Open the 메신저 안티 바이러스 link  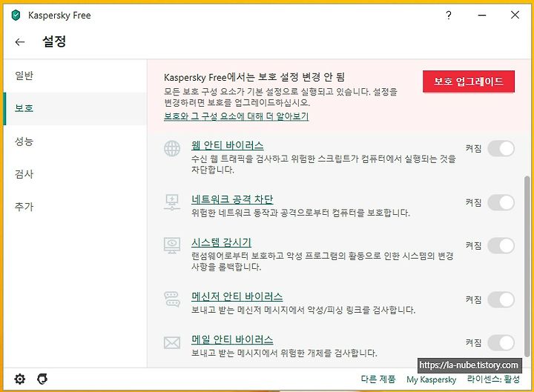click(x=237, y=296)
